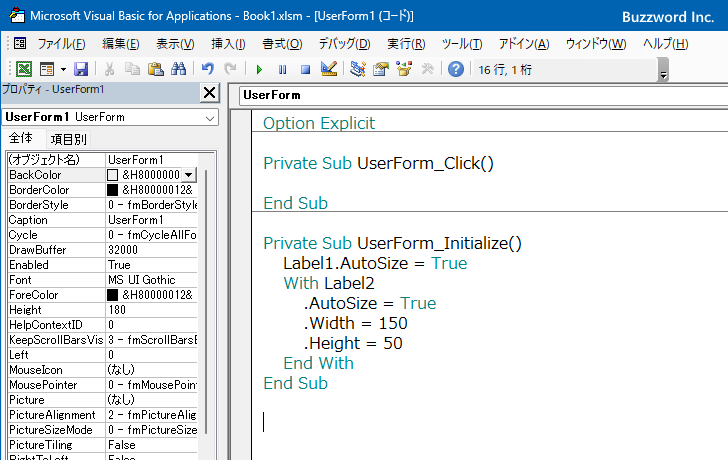The image size is (728, 460).
Task: Toggle Design Mode icon
Action: 329,69
